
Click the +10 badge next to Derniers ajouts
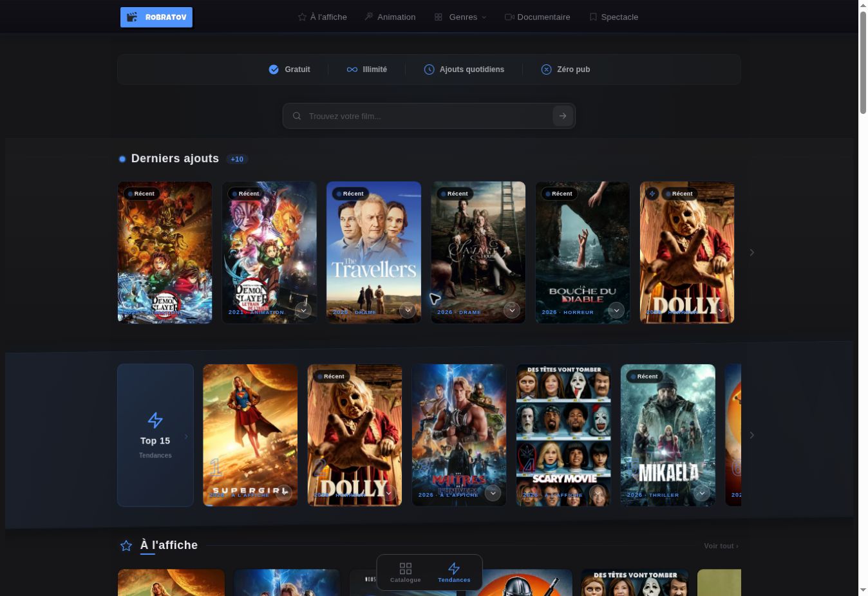tap(237, 159)
